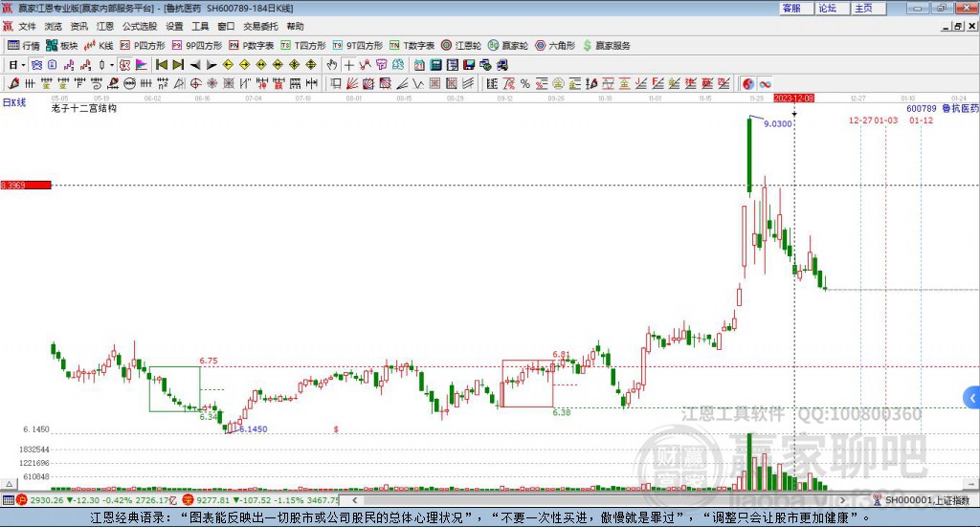The height and width of the screenshot is (527, 980).
Task: Open the T数字表 tool
Action: 412,46
